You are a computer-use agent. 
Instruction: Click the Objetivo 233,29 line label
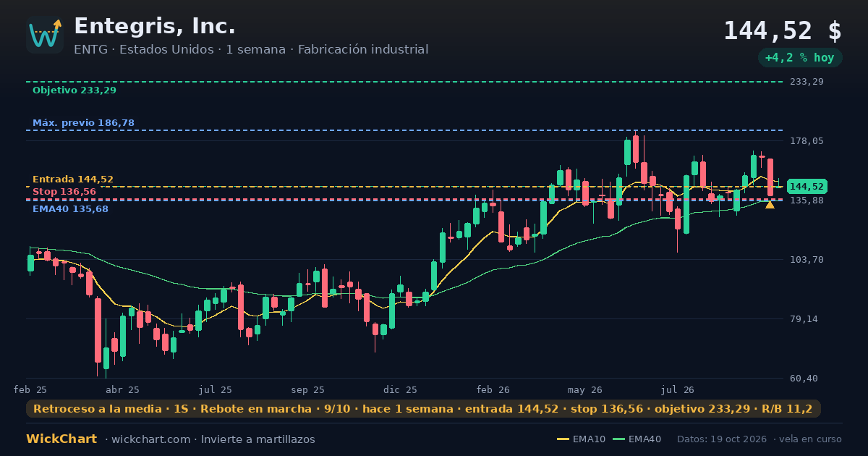75,90
